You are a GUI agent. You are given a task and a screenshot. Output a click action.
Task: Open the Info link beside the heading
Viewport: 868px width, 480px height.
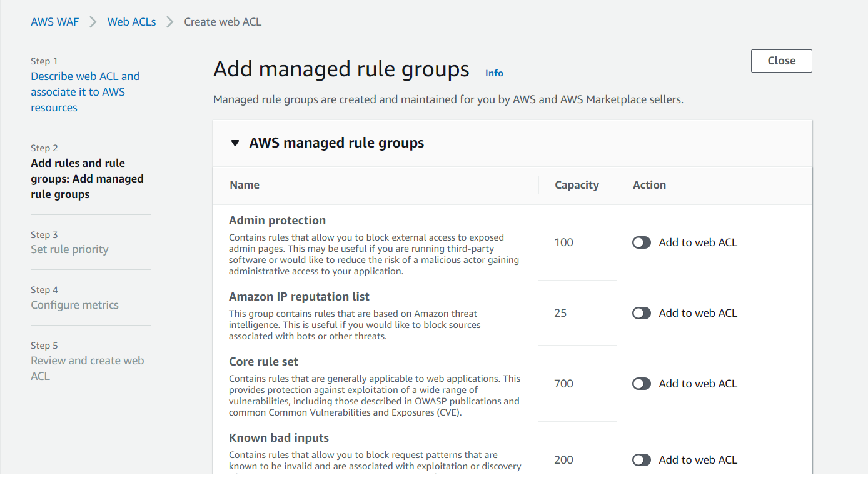click(x=494, y=73)
